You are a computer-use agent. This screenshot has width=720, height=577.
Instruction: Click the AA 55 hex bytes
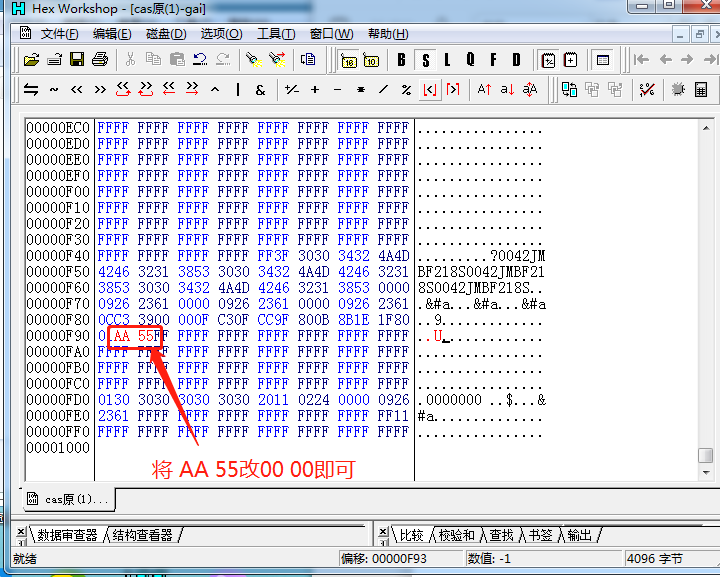tap(135, 336)
